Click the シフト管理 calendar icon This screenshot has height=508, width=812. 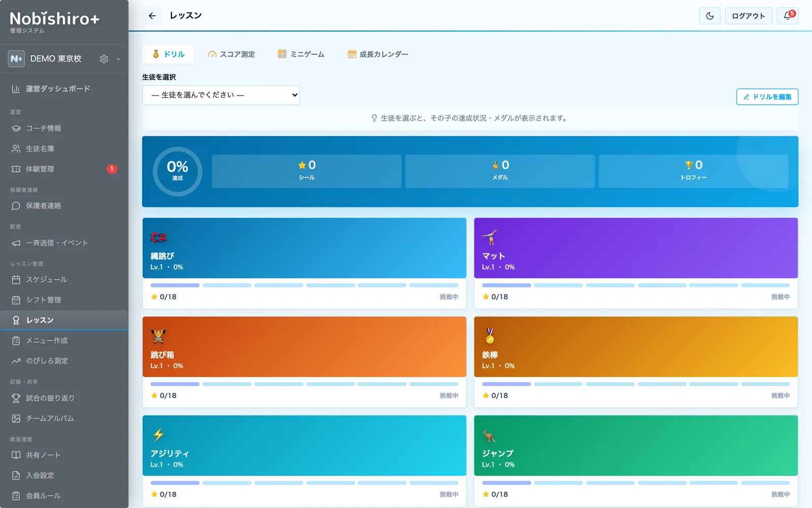pyautogui.click(x=16, y=300)
